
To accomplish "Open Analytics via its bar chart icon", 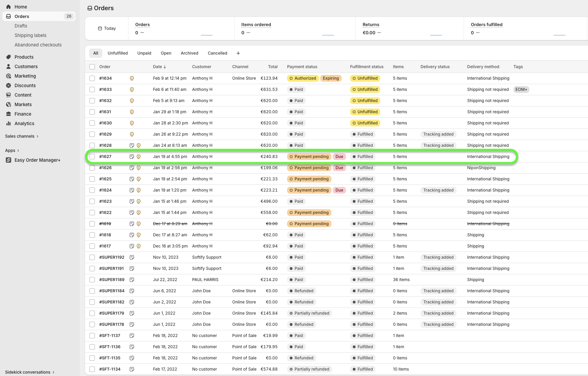I will (x=8, y=123).
